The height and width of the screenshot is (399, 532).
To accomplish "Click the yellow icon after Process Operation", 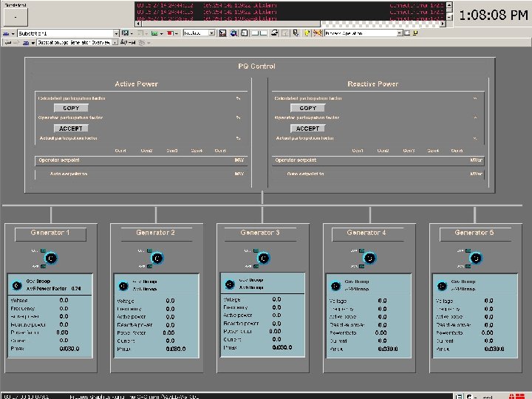I will pyautogui.click(x=415, y=33).
